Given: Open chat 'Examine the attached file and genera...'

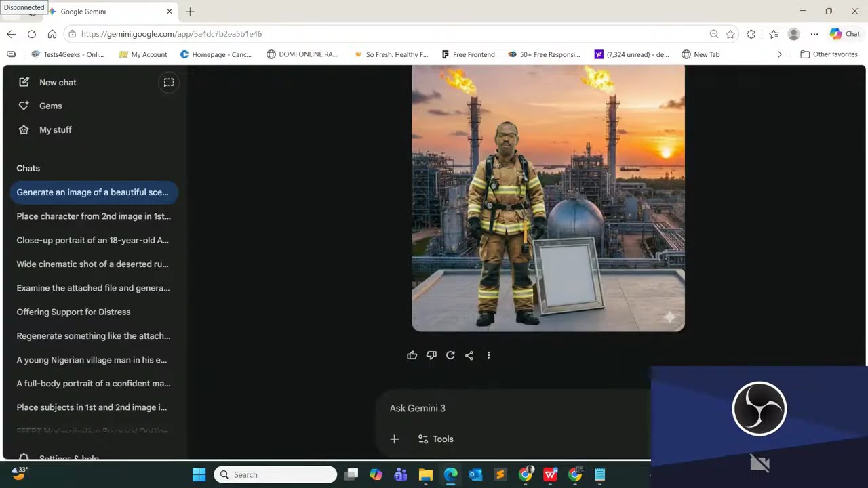Looking at the screenshot, I should [x=94, y=288].
